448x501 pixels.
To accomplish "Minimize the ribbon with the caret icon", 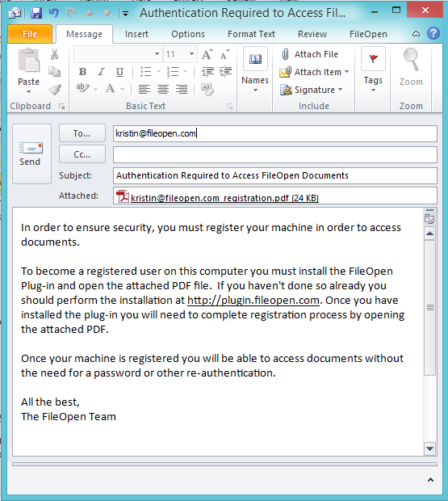I will pyautogui.click(x=416, y=34).
